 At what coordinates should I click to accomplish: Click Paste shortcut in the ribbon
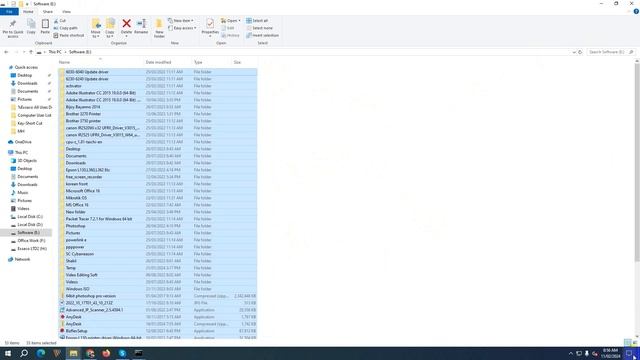coord(69,36)
